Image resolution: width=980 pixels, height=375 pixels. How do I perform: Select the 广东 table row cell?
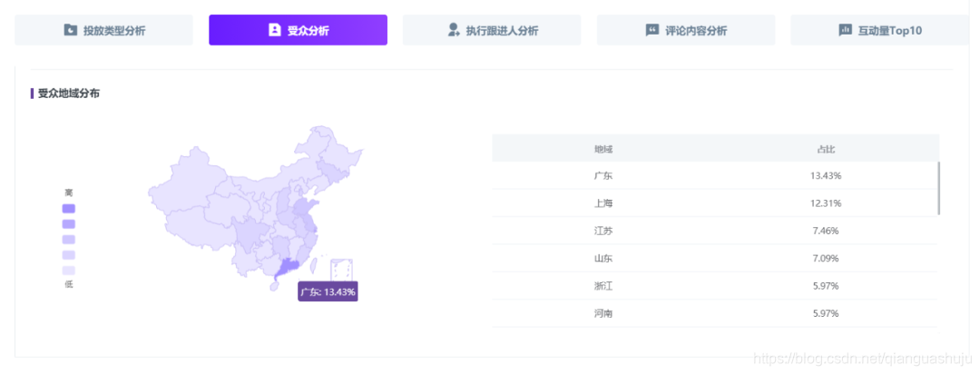[x=603, y=175]
